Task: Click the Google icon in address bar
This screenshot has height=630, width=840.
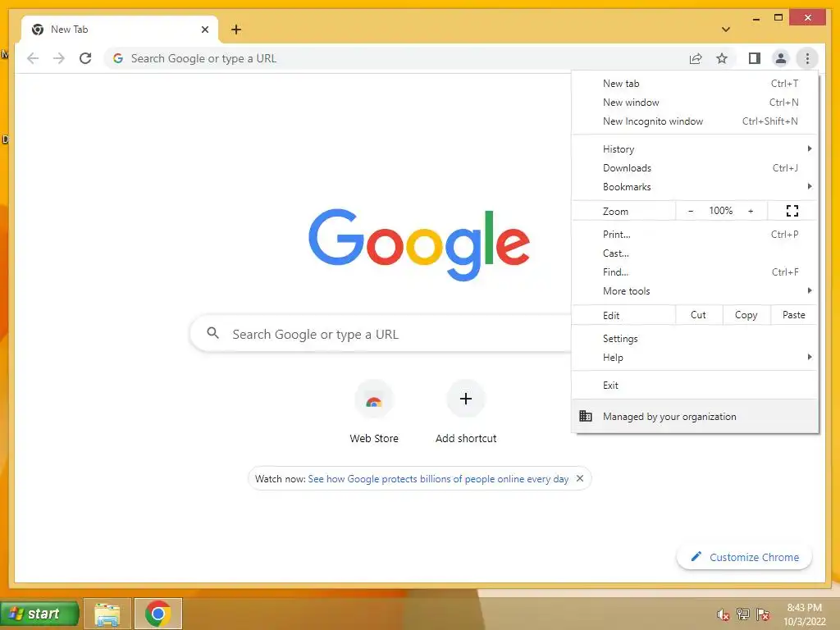Action: 118,58
